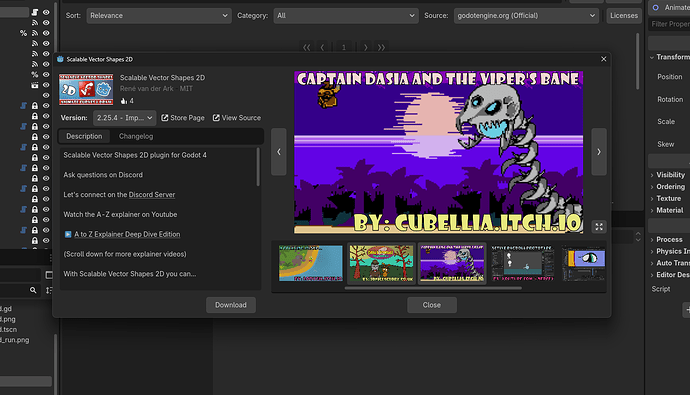This screenshot has height=395, width=690.
Task: Open the Source dropdown godotengine.org (Official)
Action: [526, 15]
